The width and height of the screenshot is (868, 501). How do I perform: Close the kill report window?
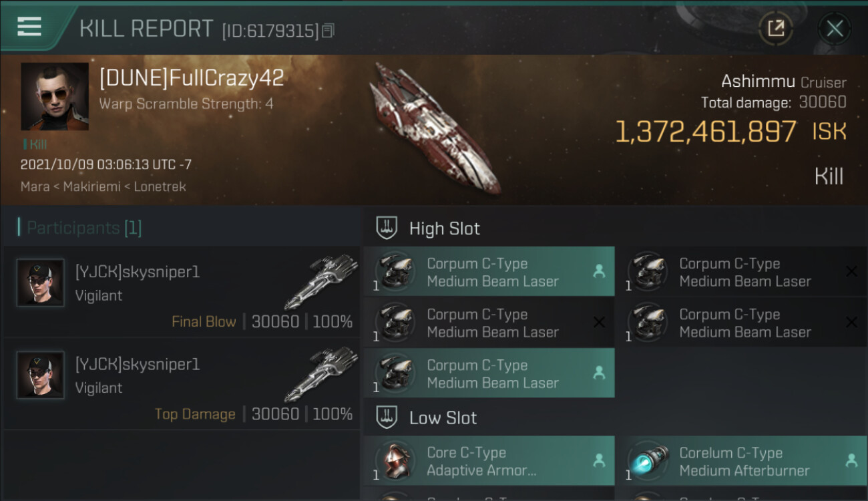pyautogui.click(x=835, y=28)
